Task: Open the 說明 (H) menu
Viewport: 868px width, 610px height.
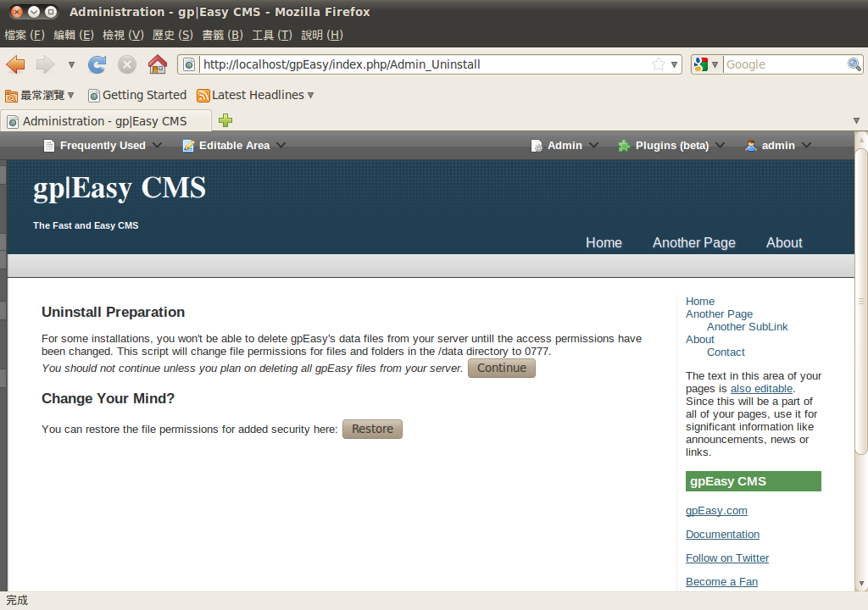Action: 322,36
